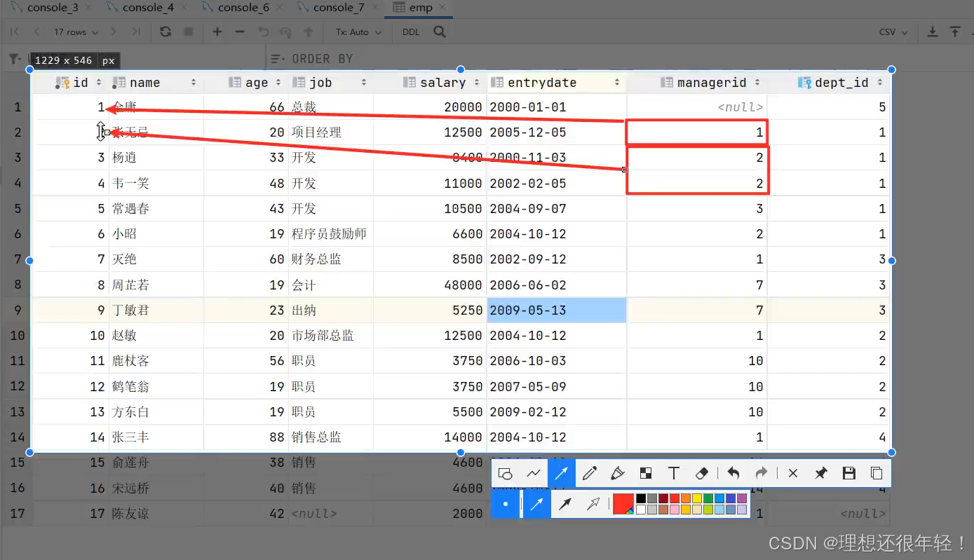The height and width of the screenshot is (560, 974).
Task: Close the emp tab
Action: pos(442,8)
